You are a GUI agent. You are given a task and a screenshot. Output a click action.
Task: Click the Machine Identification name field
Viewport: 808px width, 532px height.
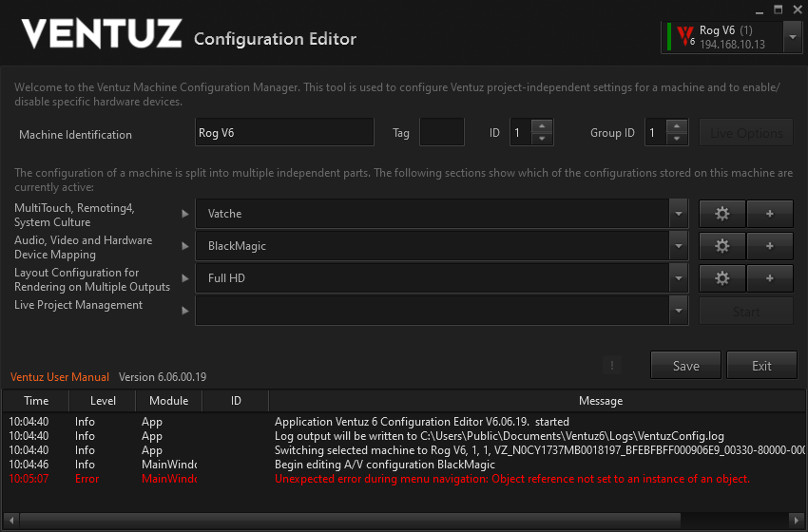283,133
